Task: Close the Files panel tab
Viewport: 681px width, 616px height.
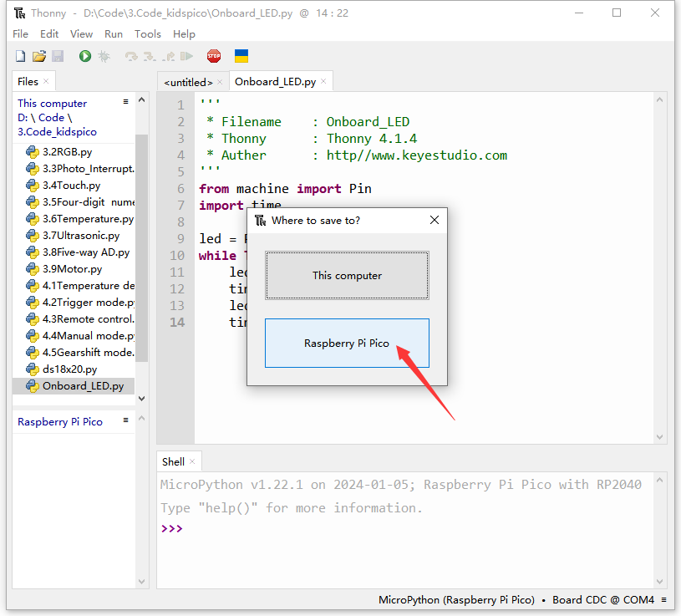Action: click(x=46, y=81)
